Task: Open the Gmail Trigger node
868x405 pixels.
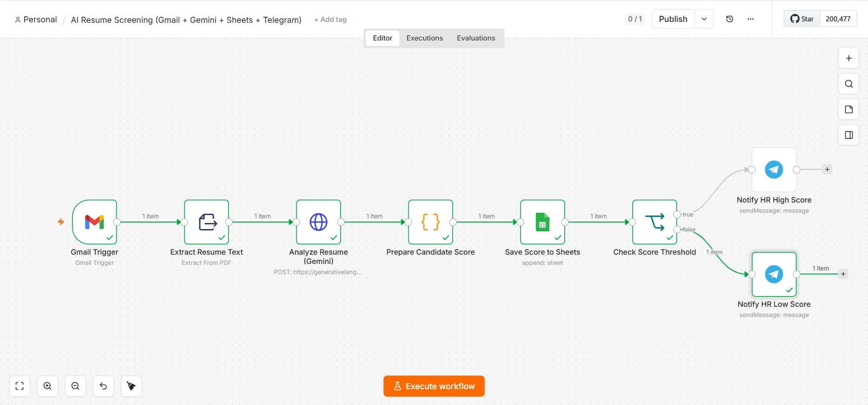Action: (95, 222)
